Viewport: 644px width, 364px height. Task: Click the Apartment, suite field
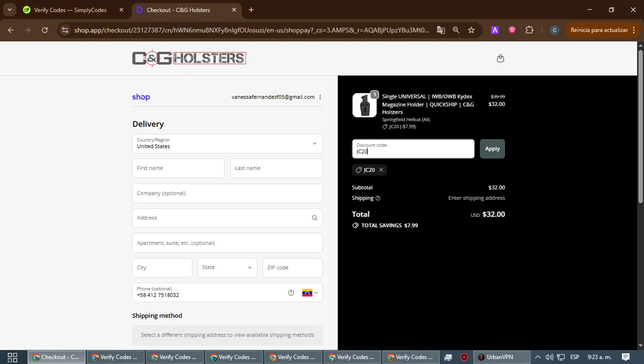(x=227, y=243)
